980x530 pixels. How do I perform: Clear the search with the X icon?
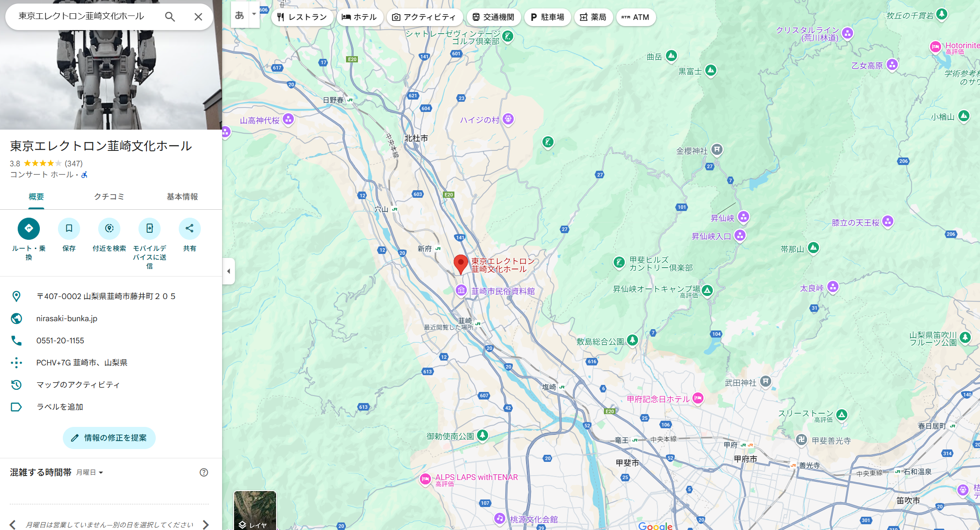click(198, 17)
